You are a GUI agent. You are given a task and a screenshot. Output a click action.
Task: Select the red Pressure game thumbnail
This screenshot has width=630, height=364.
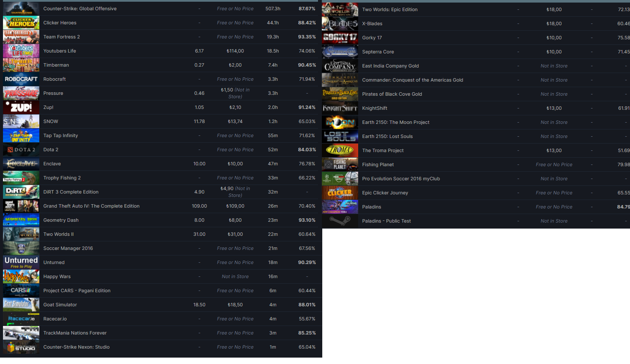click(x=21, y=93)
